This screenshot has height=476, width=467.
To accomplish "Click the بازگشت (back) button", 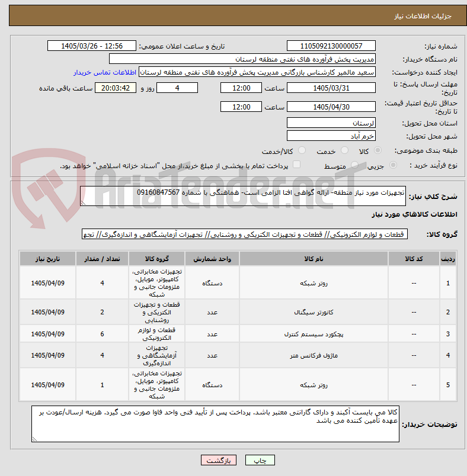I will click(x=219, y=460).
